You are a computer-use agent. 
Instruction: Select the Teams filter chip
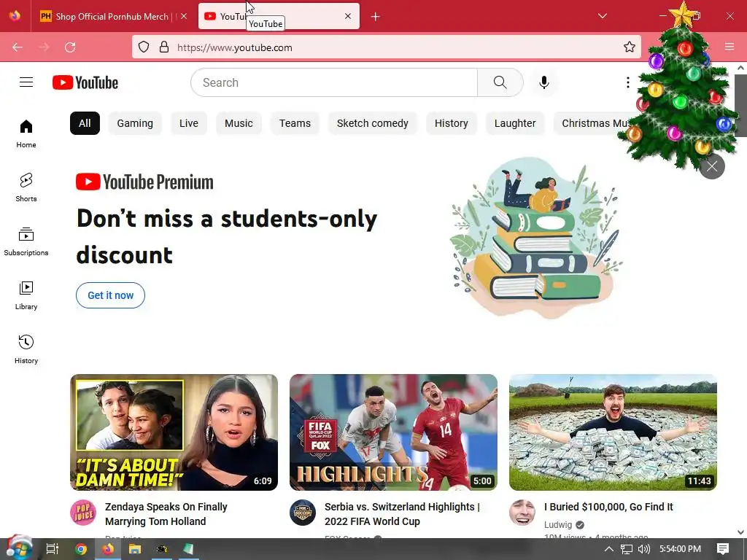295,123
